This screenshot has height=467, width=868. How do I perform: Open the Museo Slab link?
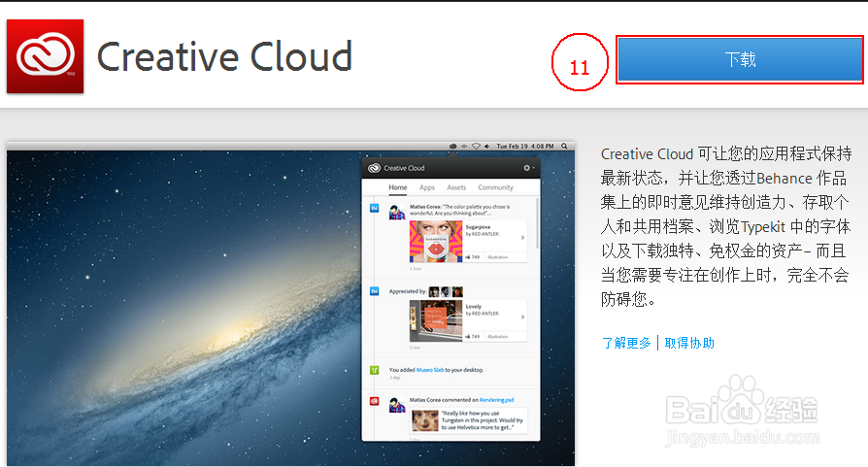pos(430,370)
